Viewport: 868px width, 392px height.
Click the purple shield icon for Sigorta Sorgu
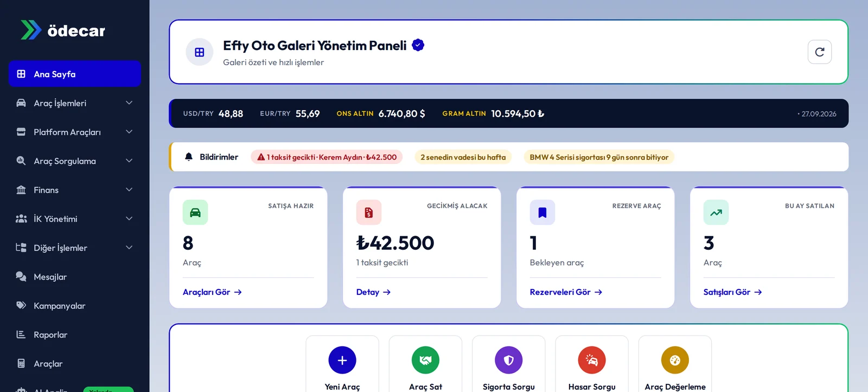[508, 360]
